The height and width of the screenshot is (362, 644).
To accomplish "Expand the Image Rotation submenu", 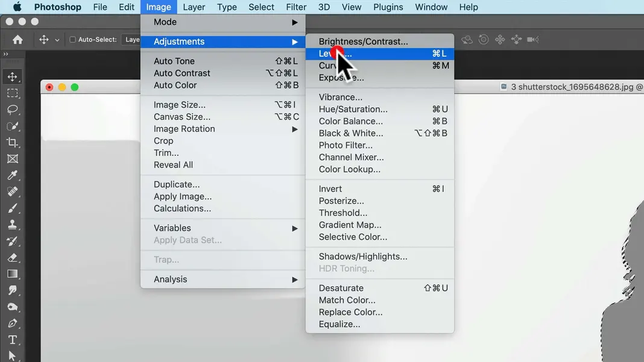I will (223, 129).
